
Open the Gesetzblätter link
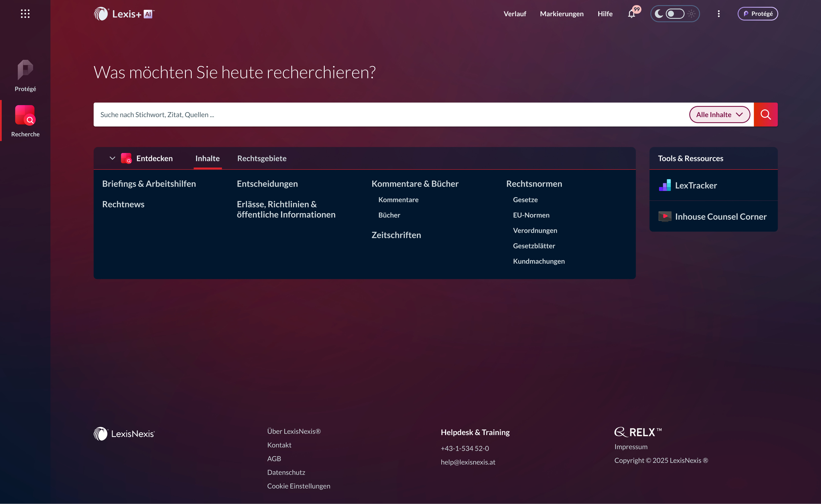click(x=534, y=246)
